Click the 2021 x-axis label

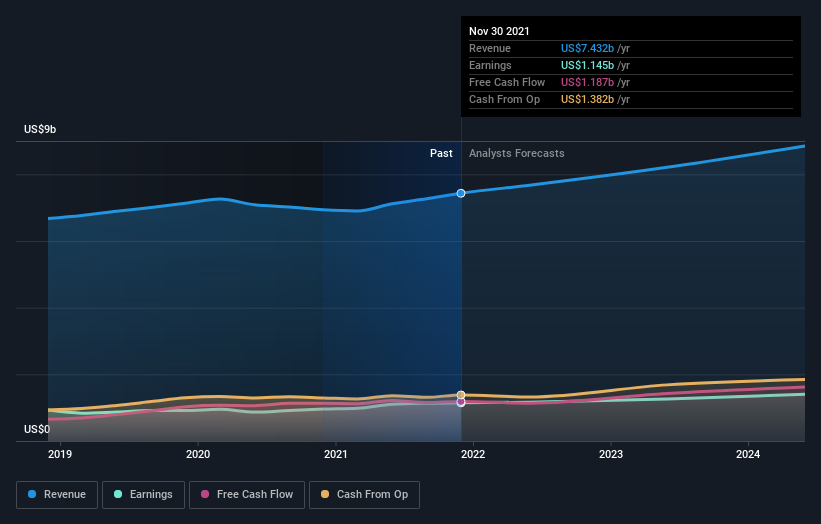[336, 454]
